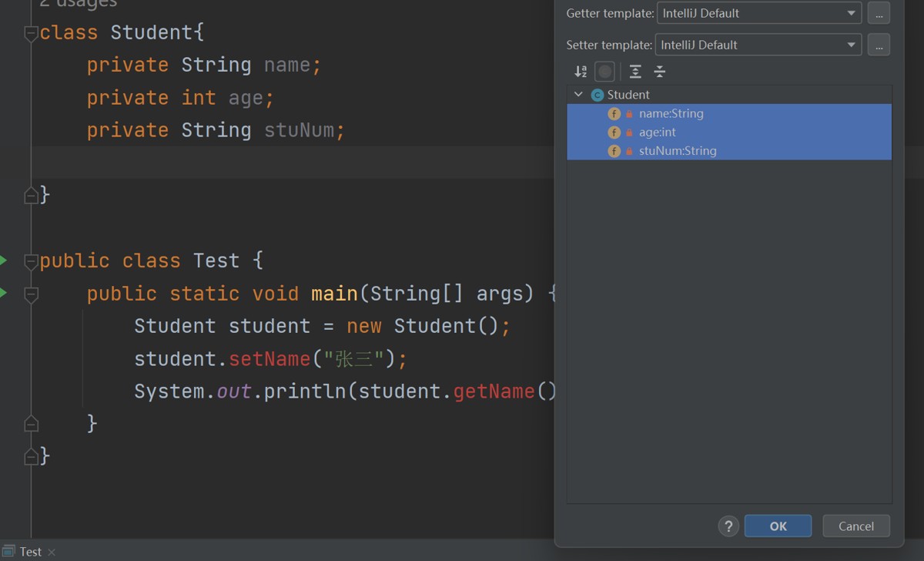Run the Test class via gutter arrow

pos(4,260)
